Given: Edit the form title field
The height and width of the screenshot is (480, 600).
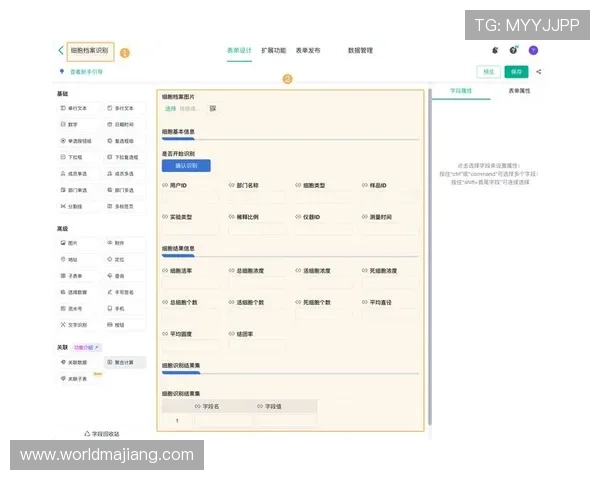Looking at the screenshot, I should tap(90, 51).
